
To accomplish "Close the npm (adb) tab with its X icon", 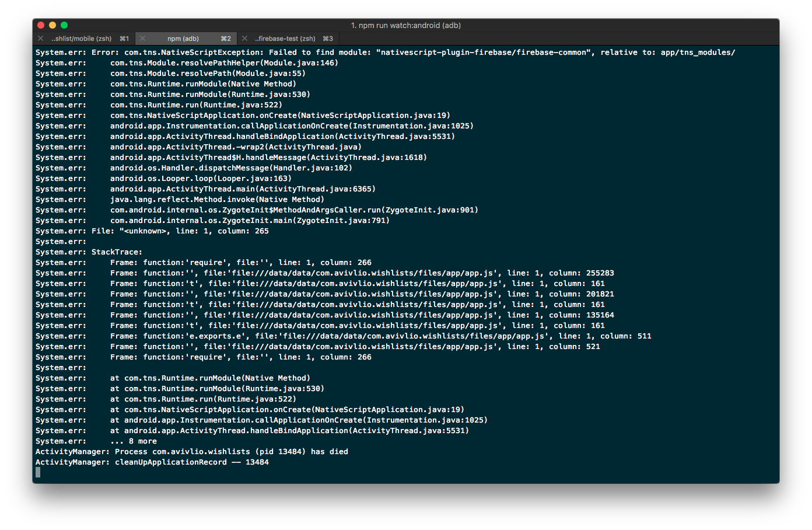I will [142, 39].
